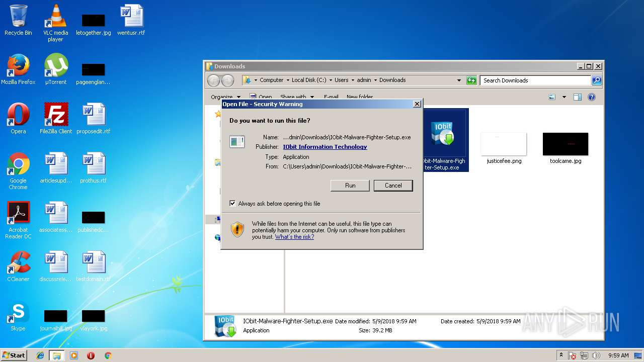Open Chrome from the taskbar
The image size is (644, 362).
(108, 355)
